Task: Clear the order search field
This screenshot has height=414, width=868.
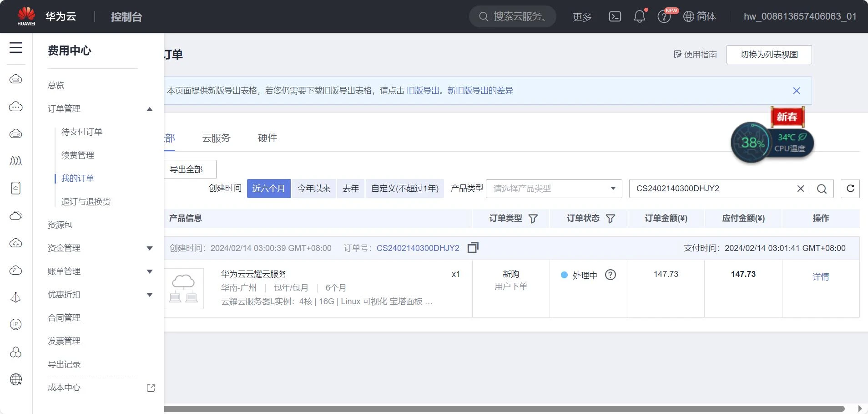Action: click(x=801, y=189)
